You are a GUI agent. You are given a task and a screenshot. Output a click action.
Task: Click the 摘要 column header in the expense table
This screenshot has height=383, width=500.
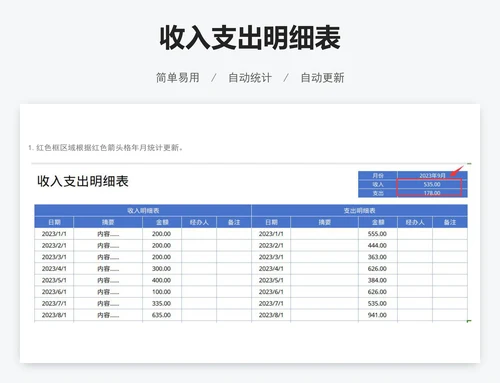[324, 222]
